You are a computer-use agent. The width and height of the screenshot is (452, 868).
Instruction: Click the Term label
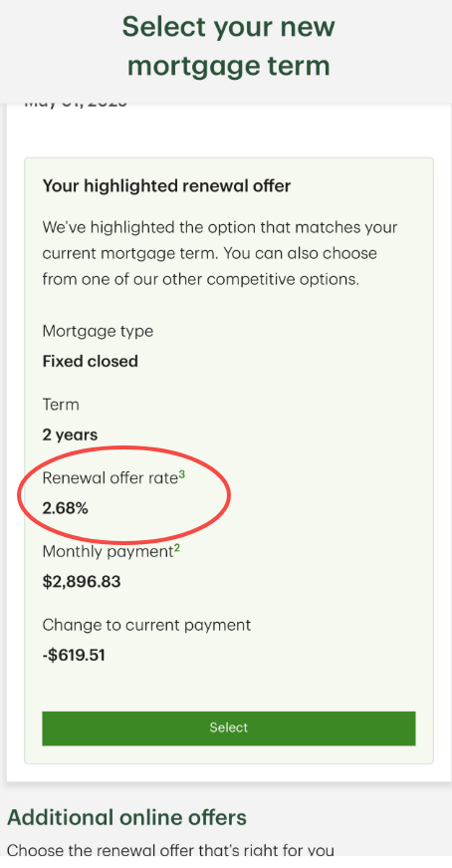click(x=61, y=405)
